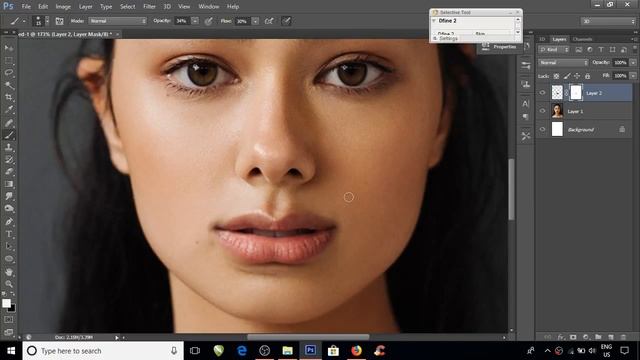This screenshot has width=640, height=360.
Task: Select the Path Selection tool
Action: (x=9, y=247)
